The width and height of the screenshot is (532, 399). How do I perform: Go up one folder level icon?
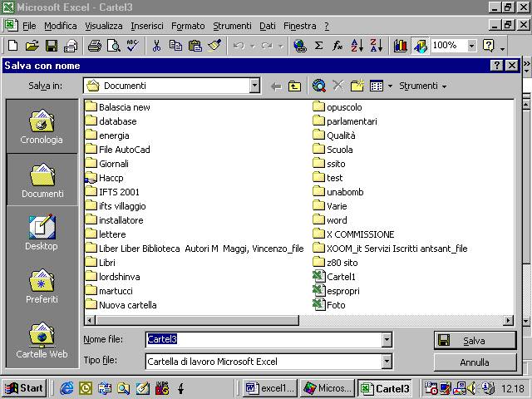coord(294,86)
